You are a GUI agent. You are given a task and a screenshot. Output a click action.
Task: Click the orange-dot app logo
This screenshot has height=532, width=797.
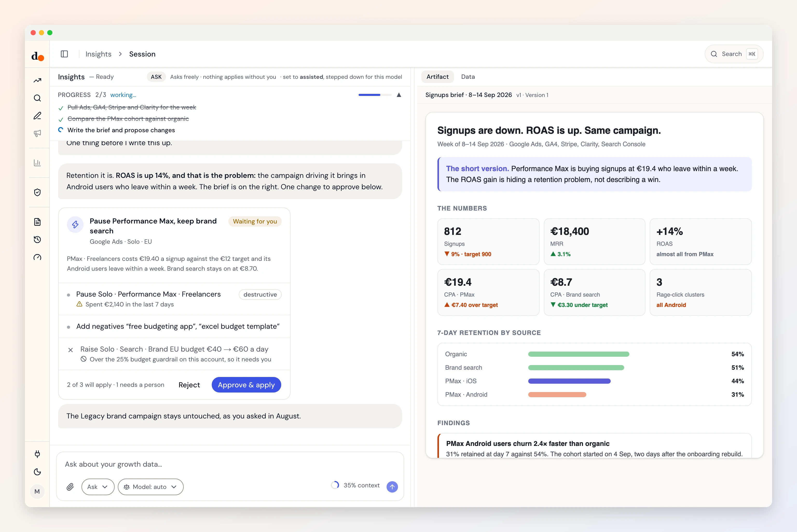click(37, 56)
